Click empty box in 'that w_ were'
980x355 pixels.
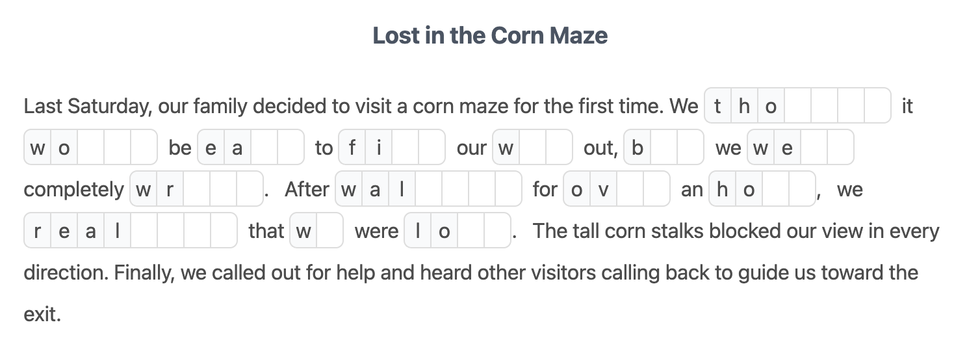329,231
